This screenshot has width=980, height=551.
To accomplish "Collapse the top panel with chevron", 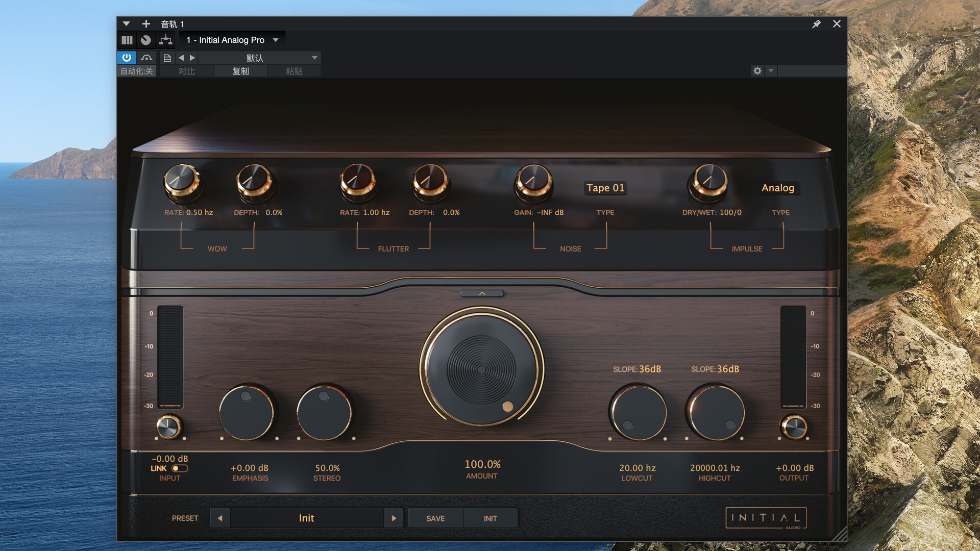I will tap(482, 293).
